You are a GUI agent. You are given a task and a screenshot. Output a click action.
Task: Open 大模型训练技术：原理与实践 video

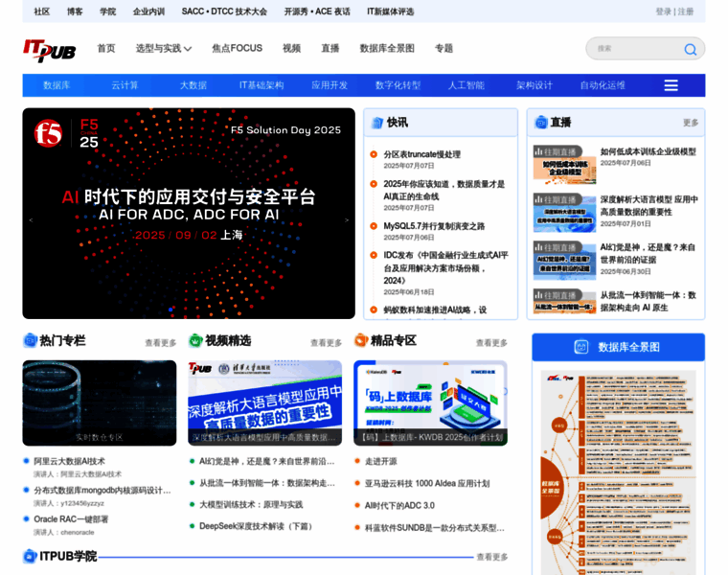point(251,504)
